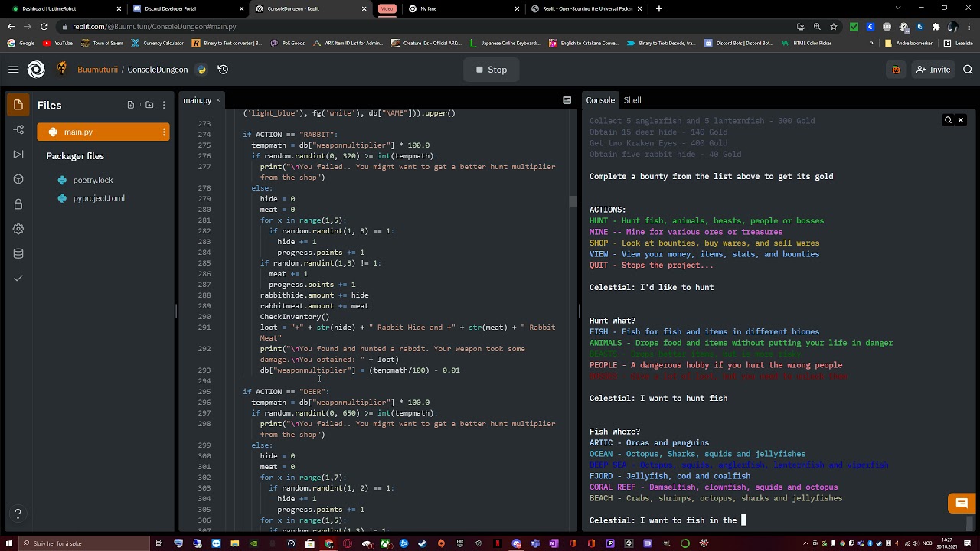Image resolution: width=980 pixels, height=551 pixels.
Task: Open the Andre bokmerker bookmarks folder
Action: click(910, 44)
